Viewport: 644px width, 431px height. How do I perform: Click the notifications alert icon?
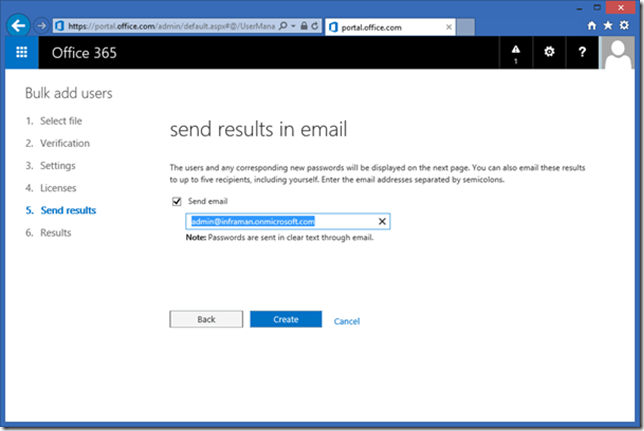(x=516, y=53)
